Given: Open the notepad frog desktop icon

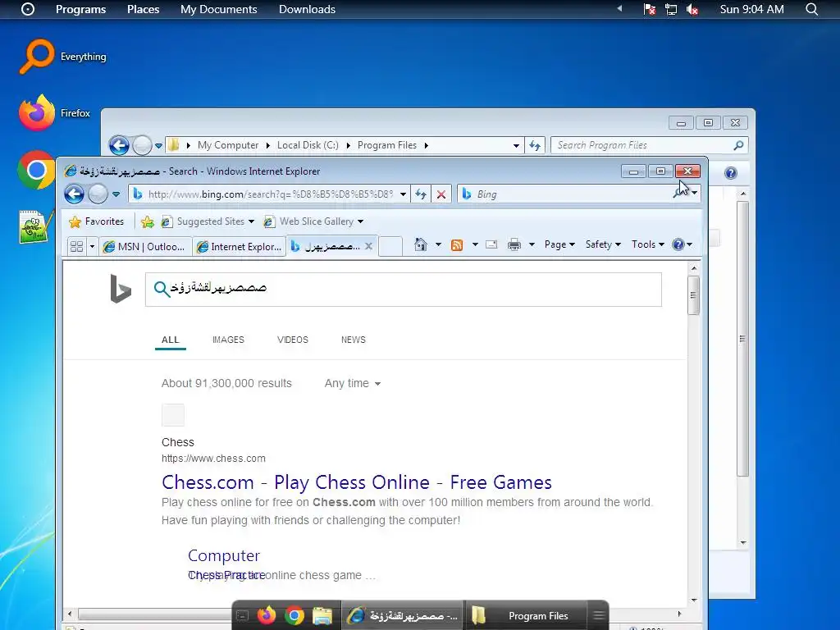Looking at the screenshot, I should pos(35,226).
